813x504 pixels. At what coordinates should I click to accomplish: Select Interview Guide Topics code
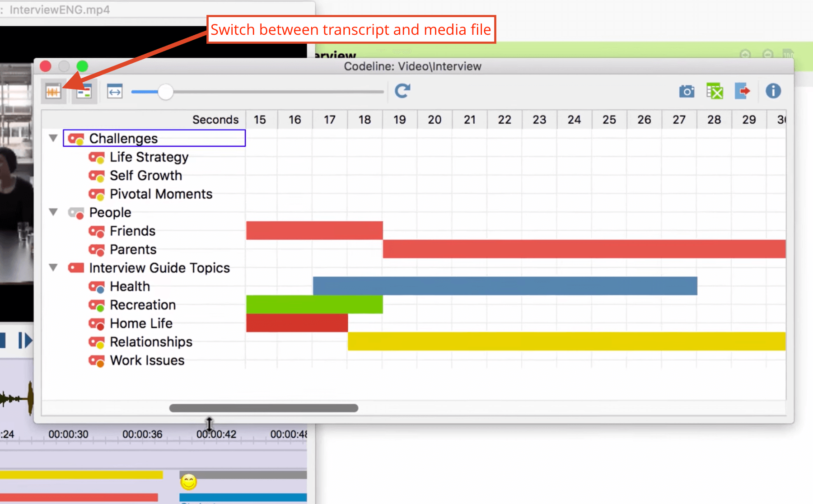pyautogui.click(x=159, y=268)
